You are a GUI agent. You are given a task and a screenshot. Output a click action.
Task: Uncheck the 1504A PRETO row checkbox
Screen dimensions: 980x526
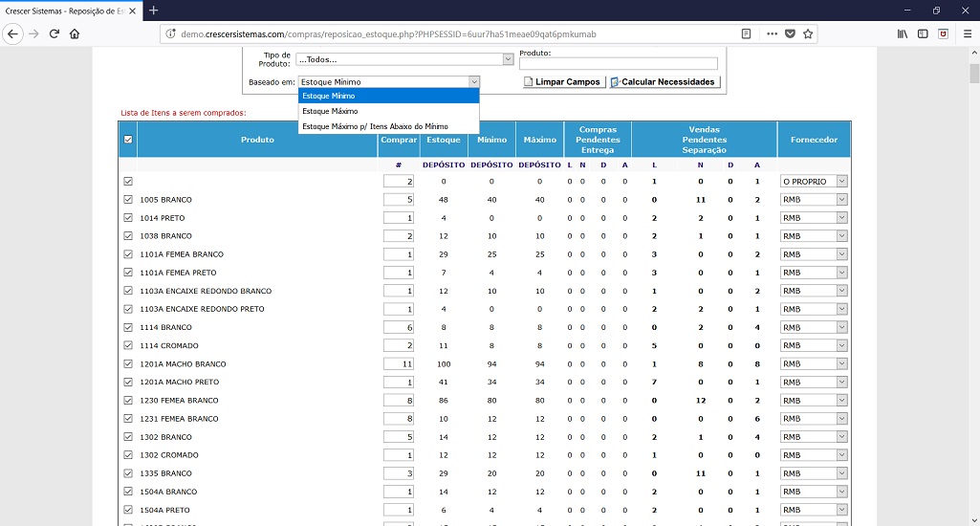coord(128,510)
